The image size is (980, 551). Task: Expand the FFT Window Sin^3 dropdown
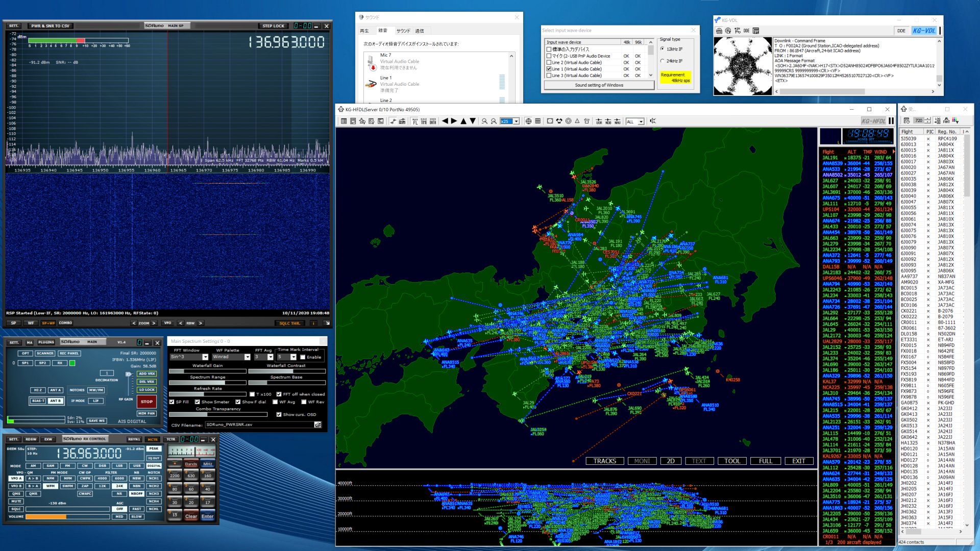(x=205, y=357)
